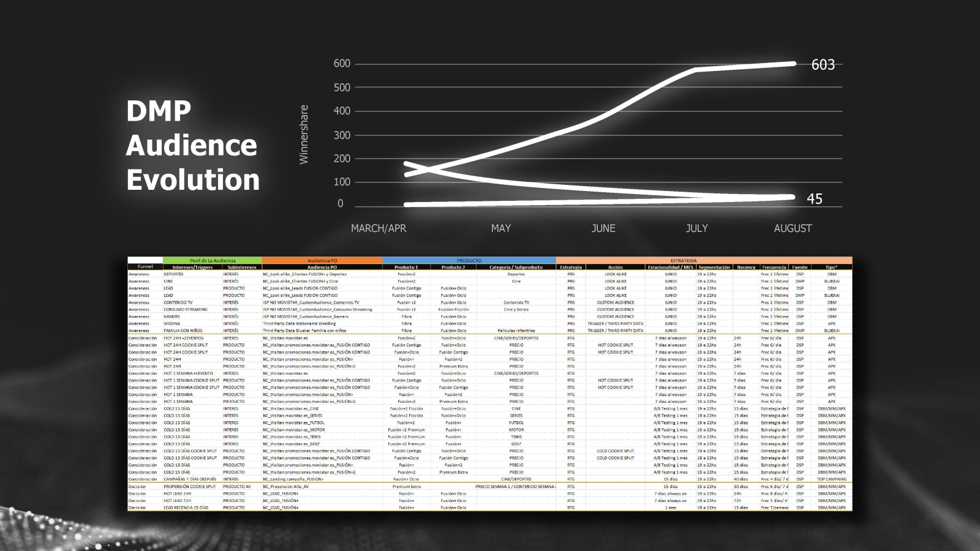This screenshot has width=980, height=551.
Task: Select the 'Fuente' column header
Action: 800,267
